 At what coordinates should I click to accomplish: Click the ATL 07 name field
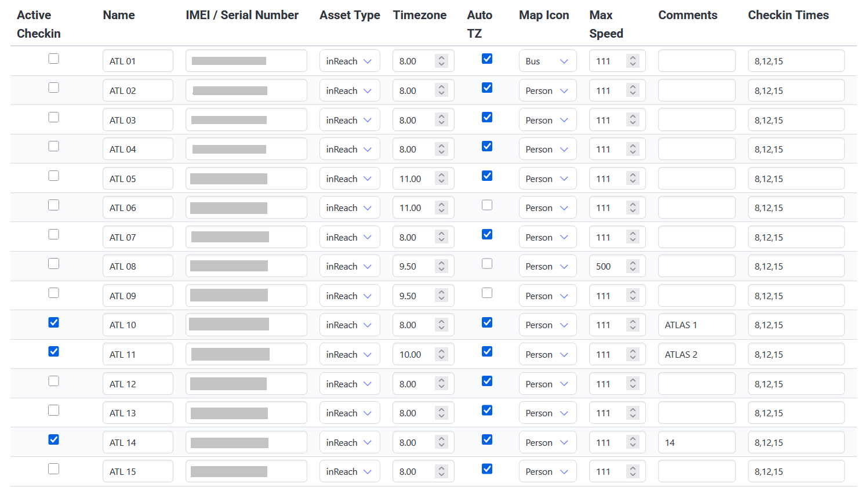[x=137, y=237]
